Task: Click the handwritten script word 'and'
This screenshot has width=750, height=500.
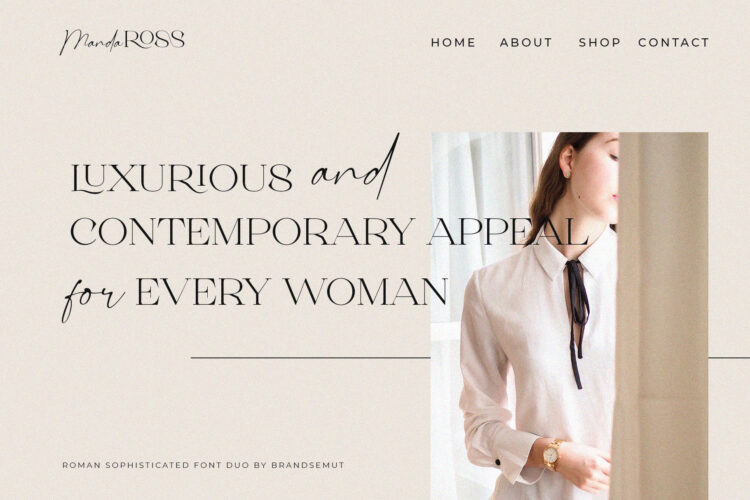Action: (355, 167)
